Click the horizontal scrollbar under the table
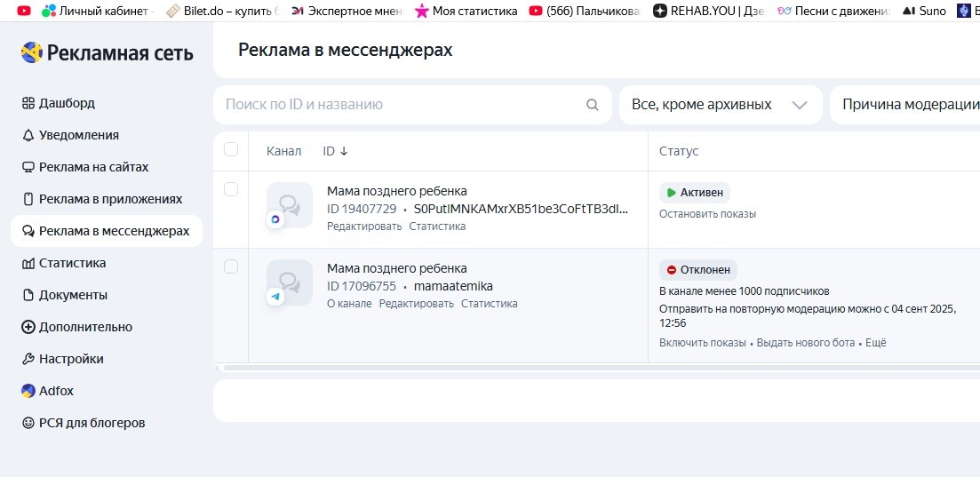This screenshot has height=477, width=980. pyautogui.click(x=600, y=368)
